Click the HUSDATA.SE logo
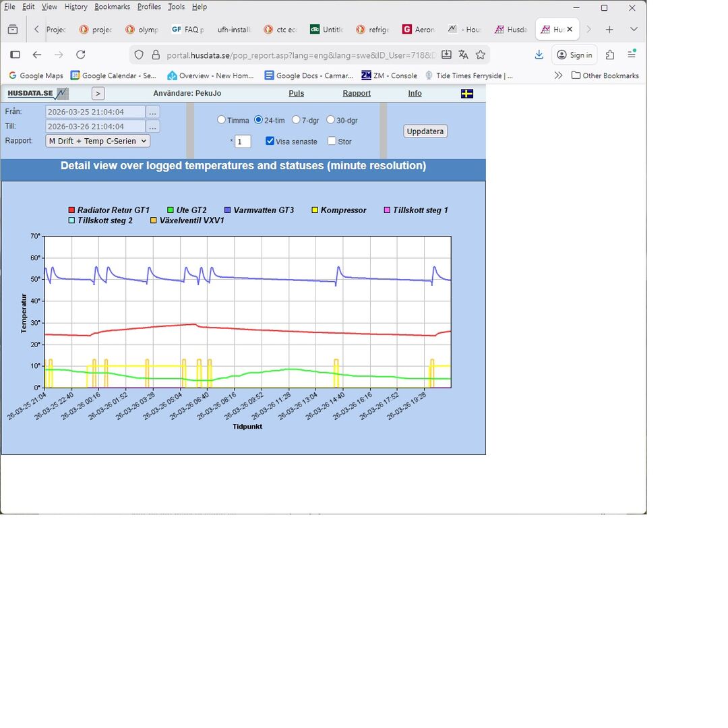Viewport: 728px width, 728px height. [x=38, y=94]
